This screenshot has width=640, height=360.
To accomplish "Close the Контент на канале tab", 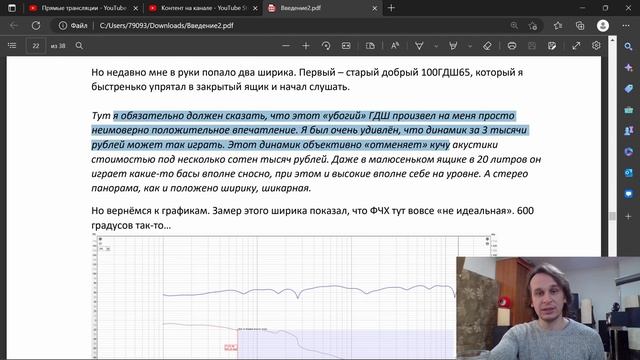I will [255, 8].
